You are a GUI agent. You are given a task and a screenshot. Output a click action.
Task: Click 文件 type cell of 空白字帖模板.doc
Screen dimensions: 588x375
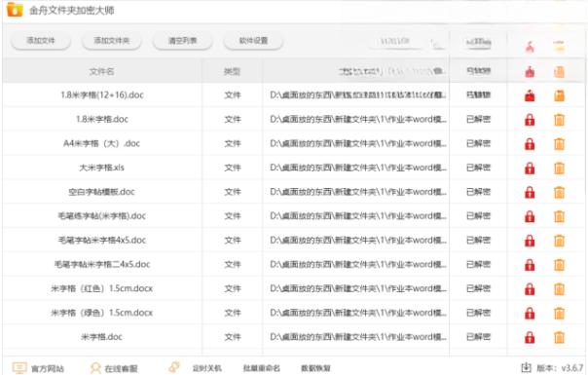[x=233, y=192]
